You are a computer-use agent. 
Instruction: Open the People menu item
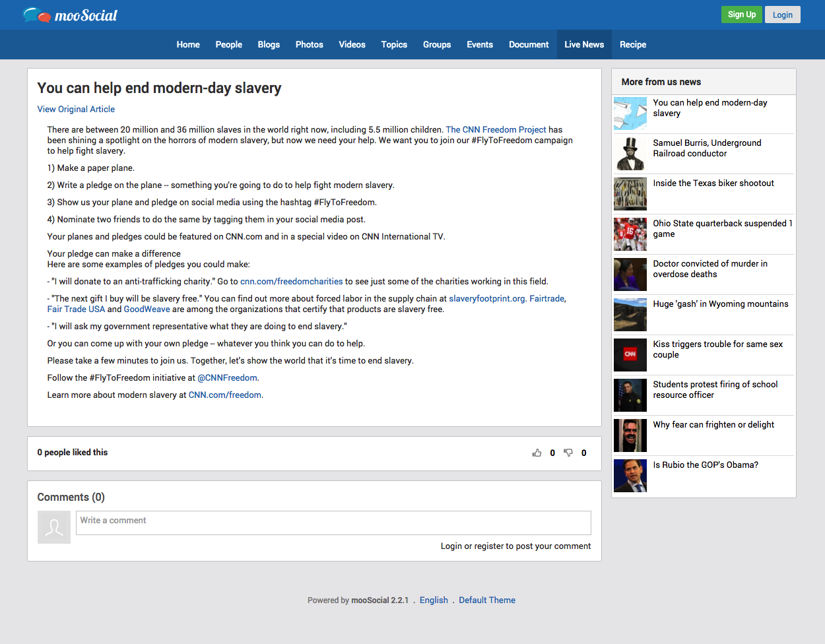[229, 44]
